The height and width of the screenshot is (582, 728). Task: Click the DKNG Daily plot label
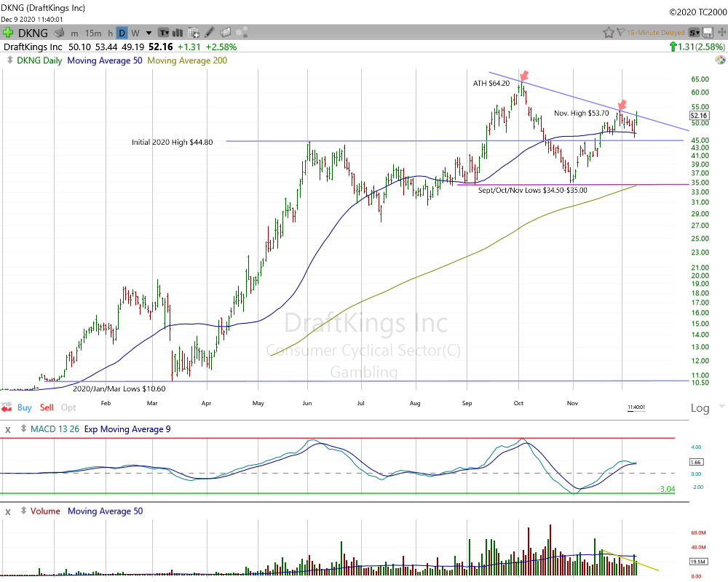(39, 60)
